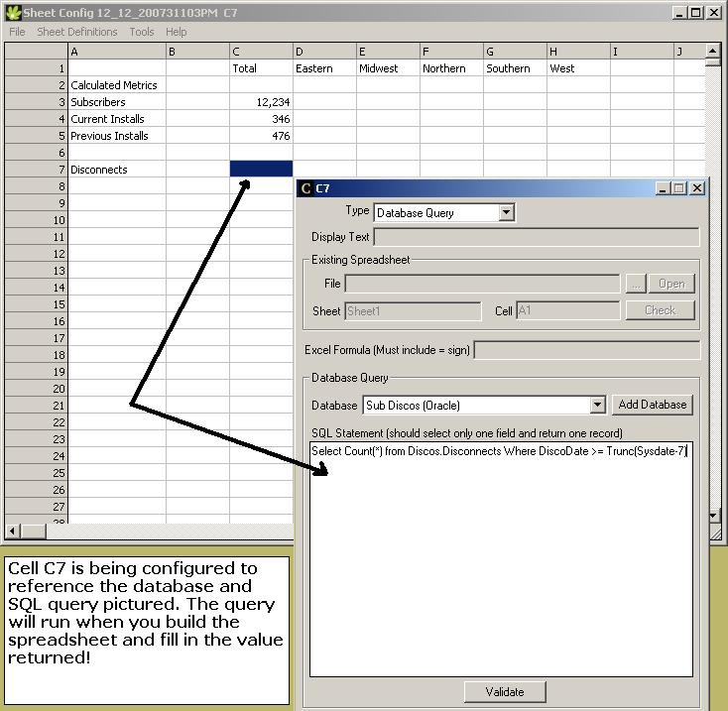This screenshot has height=711, width=728.
Task: Click the Excel Formula input field
Action: tap(586, 350)
